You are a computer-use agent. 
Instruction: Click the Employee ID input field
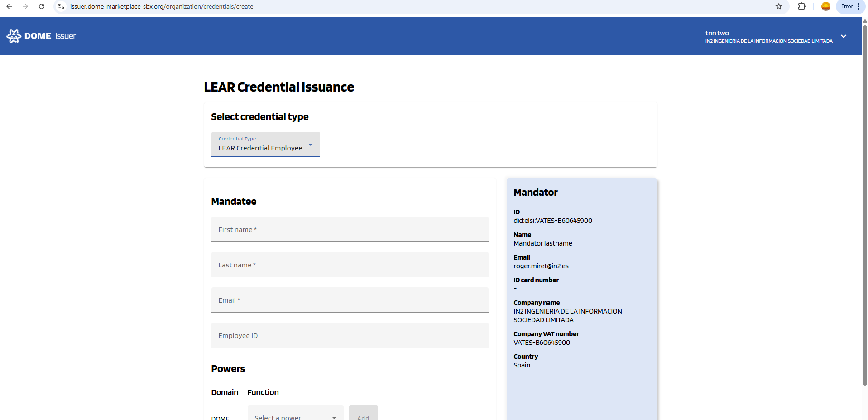click(350, 335)
